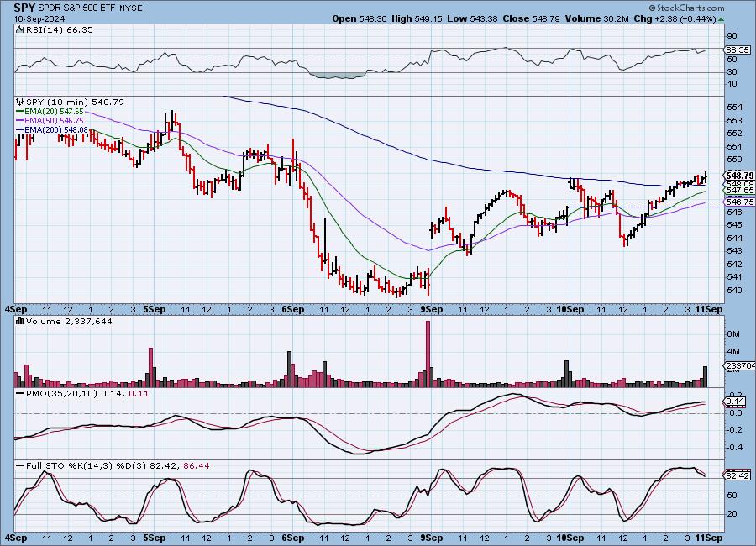Click the bar icon before the Volume label
Image resolution: width=756 pixels, height=546 pixels.
coord(20,321)
